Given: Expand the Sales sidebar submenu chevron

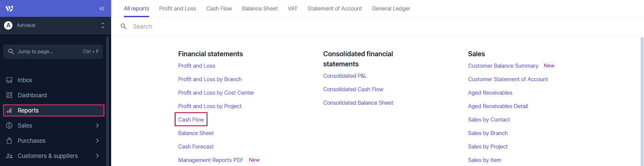Looking at the screenshot, I should (97, 126).
